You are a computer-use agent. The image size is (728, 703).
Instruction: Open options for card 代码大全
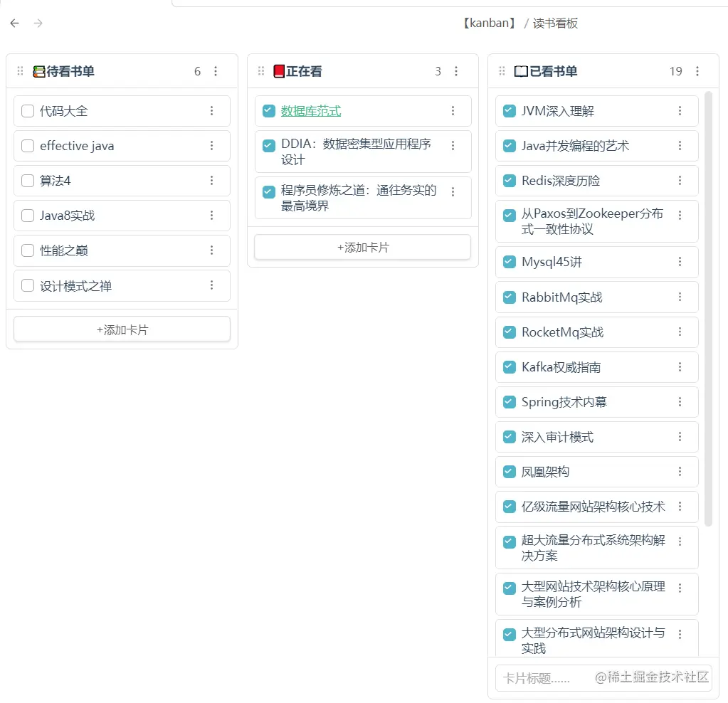(212, 110)
